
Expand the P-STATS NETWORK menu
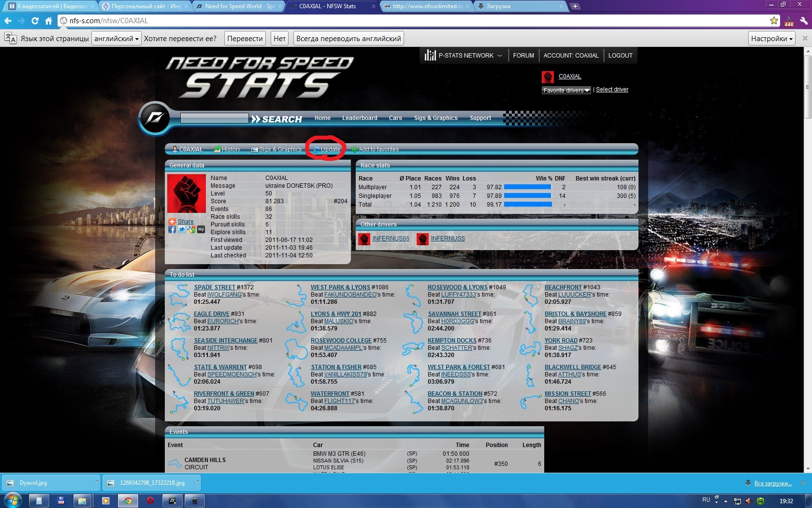[x=464, y=56]
